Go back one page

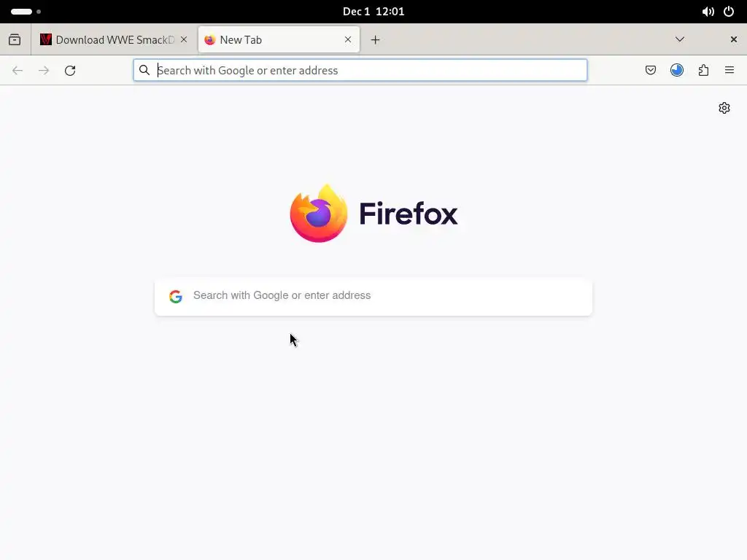pyautogui.click(x=18, y=71)
